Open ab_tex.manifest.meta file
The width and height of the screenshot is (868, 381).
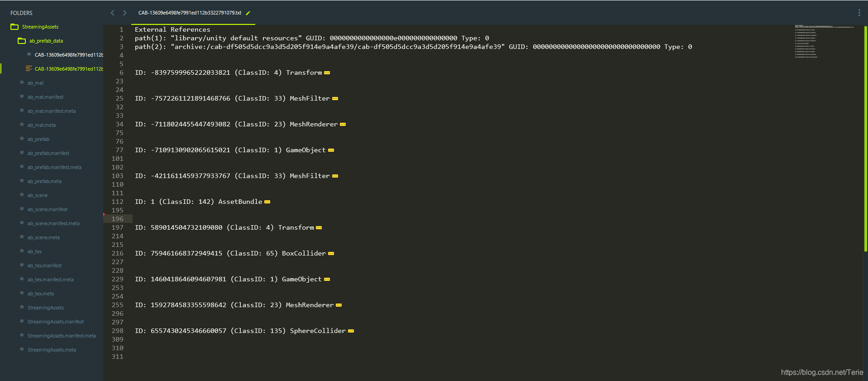click(51, 280)
